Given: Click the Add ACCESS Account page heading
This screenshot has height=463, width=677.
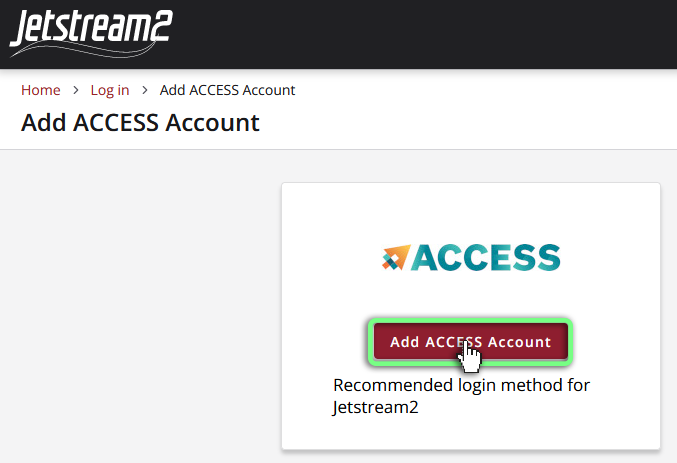Looking at the screenshot, I should 140,123.
